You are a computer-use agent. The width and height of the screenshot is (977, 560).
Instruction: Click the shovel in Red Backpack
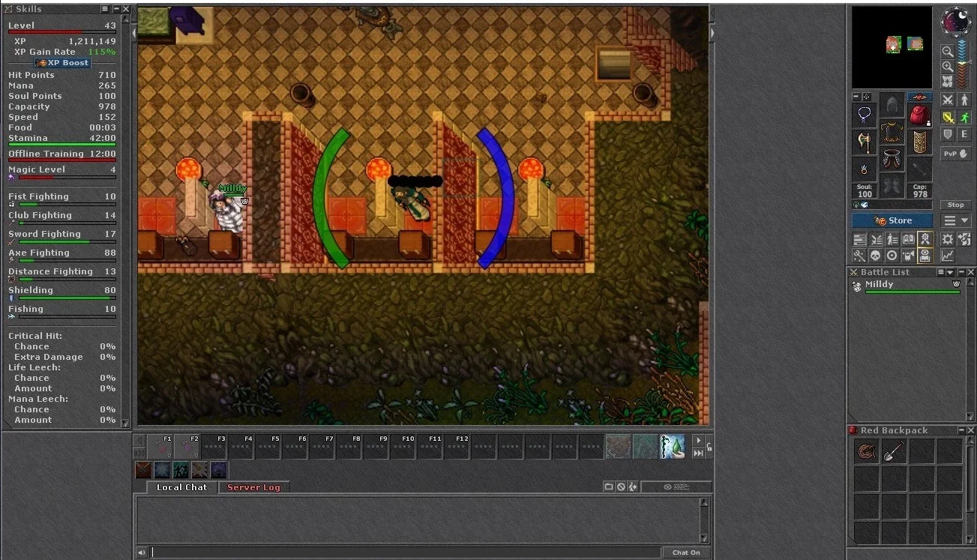[x=895, y=451]
